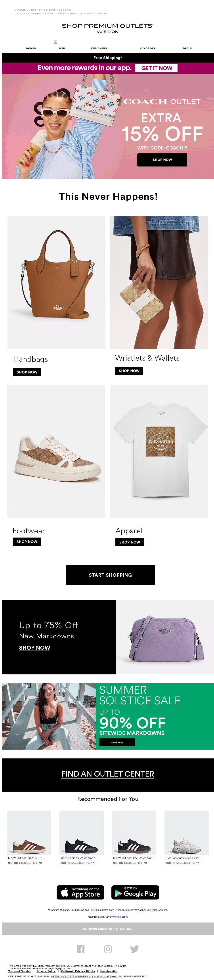Open FIND AN OUTLET CENTER link
214x980 pixels.
pyautogui.click(x=108, y=774)
